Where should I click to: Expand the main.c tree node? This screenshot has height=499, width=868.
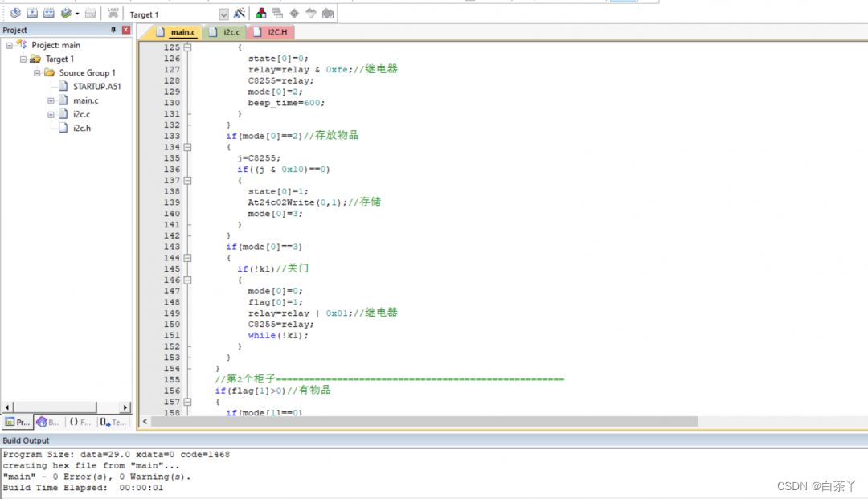pyautogui.click(x=51, y=100)
